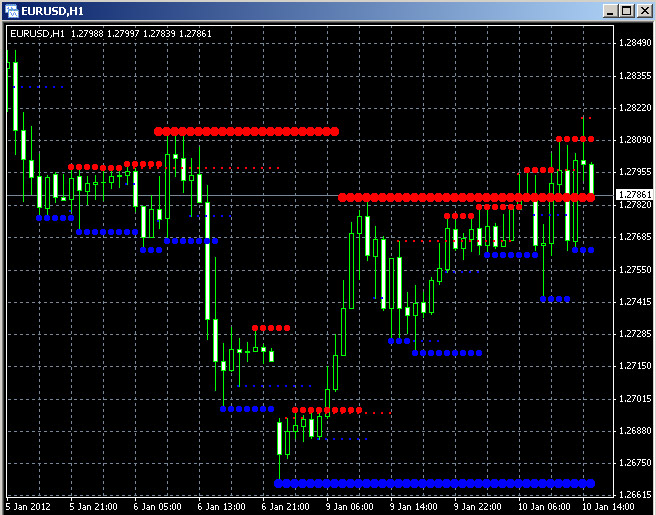The width and height of the screenshot is (656, 515).
Task: Click price scale label 1.28355
Action: 635,76
